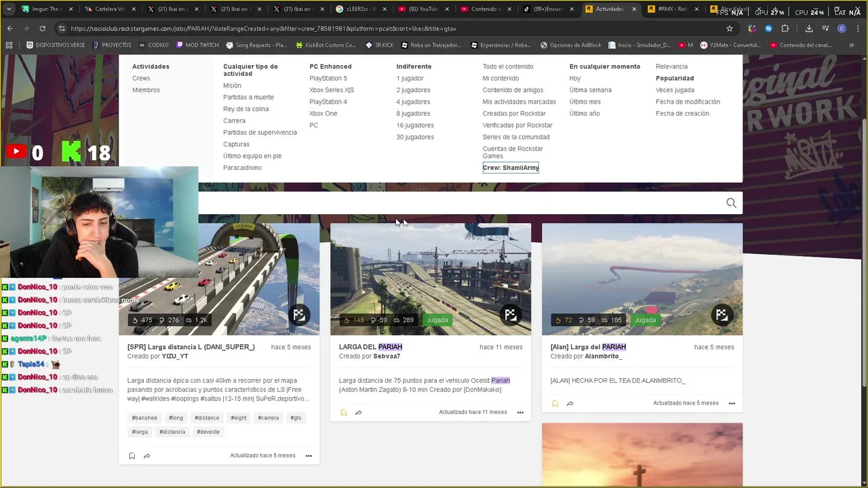Image resolution: width=868 pixels, height=488 pixels.
Task: Click race flag icon on [Alan] Larga thumbnail
Action: [722, 314]
